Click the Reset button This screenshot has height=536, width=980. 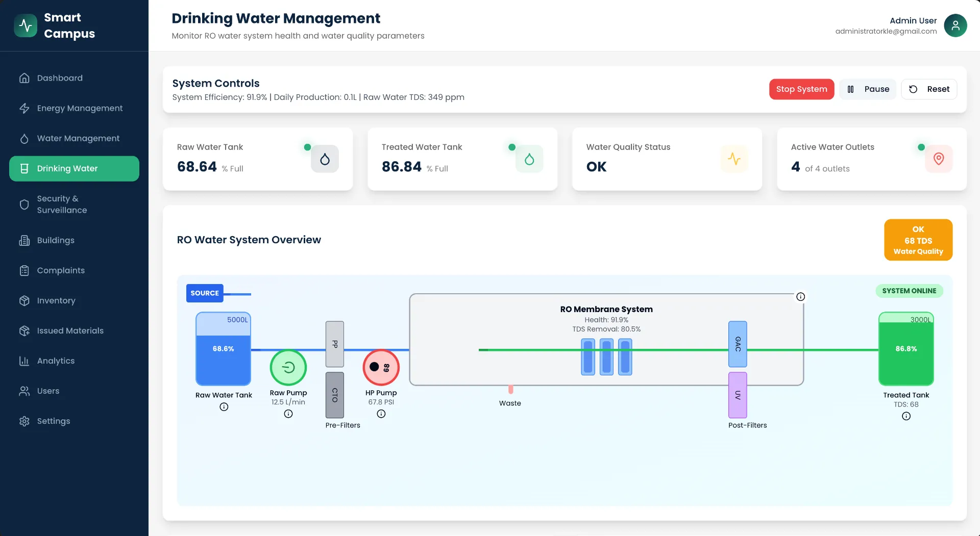929,89
